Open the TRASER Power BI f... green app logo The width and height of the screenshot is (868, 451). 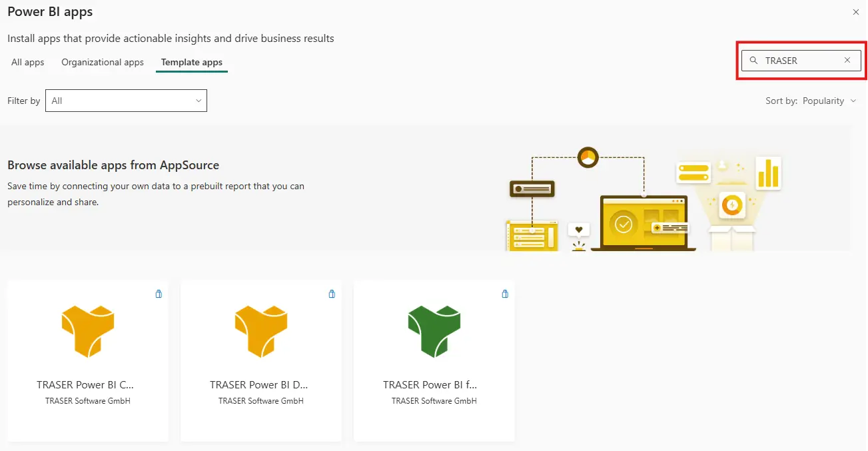[x=434, y=331]
